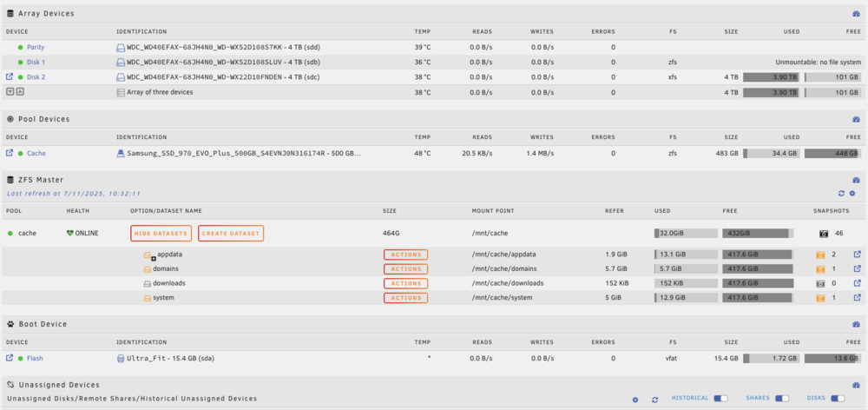868x410 pixels.
Task: Click the cache pool snapshots camera icon
Action: 824,234
